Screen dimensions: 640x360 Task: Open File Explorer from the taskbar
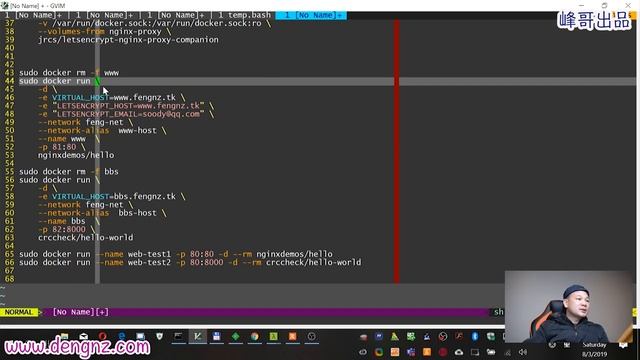64,337
